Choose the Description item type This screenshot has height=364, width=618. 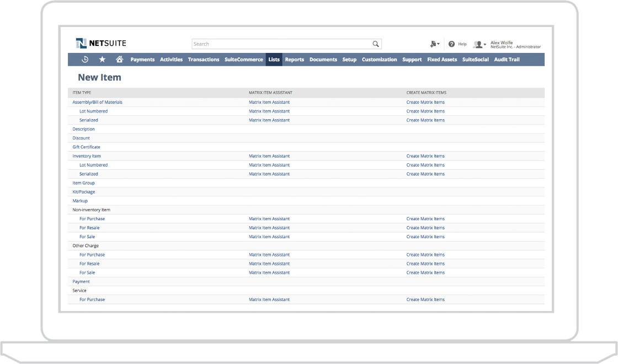(83, 129)
